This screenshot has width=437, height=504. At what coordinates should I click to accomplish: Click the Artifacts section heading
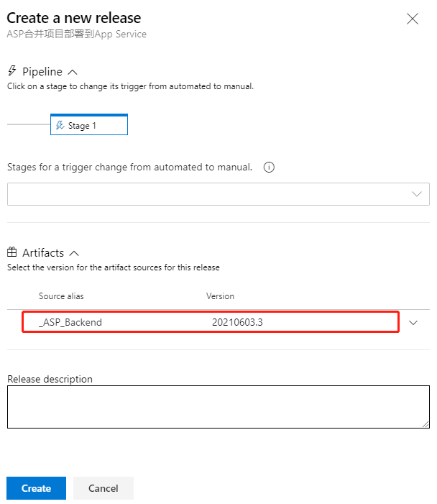pyautogui.click(x=43, y=252)
